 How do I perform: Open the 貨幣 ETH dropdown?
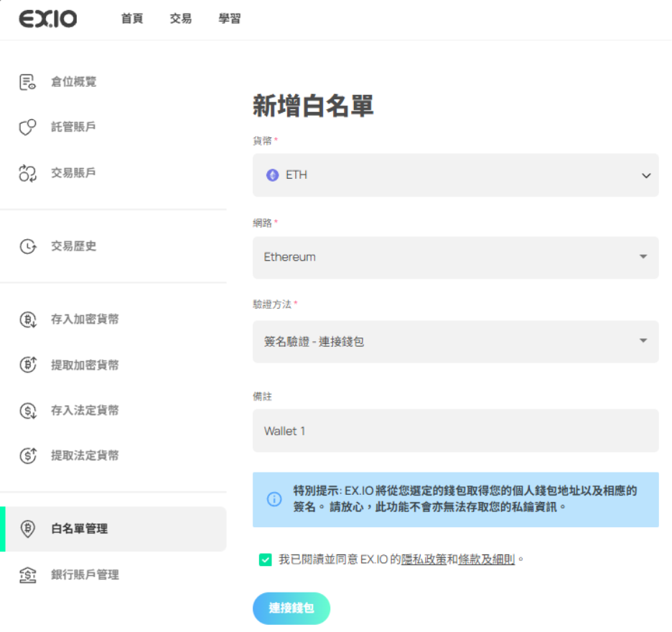point(455,175)
